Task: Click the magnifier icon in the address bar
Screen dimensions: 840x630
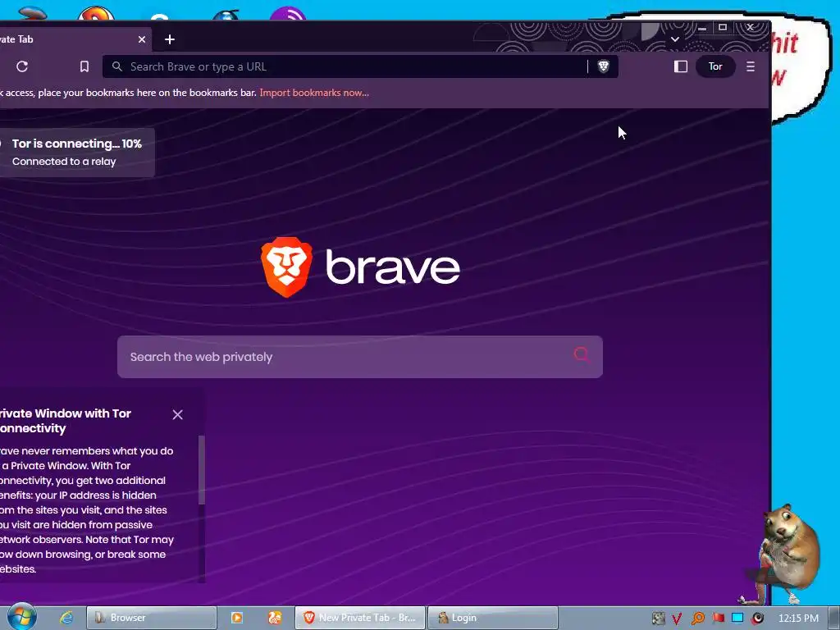Action: (116, 66)
